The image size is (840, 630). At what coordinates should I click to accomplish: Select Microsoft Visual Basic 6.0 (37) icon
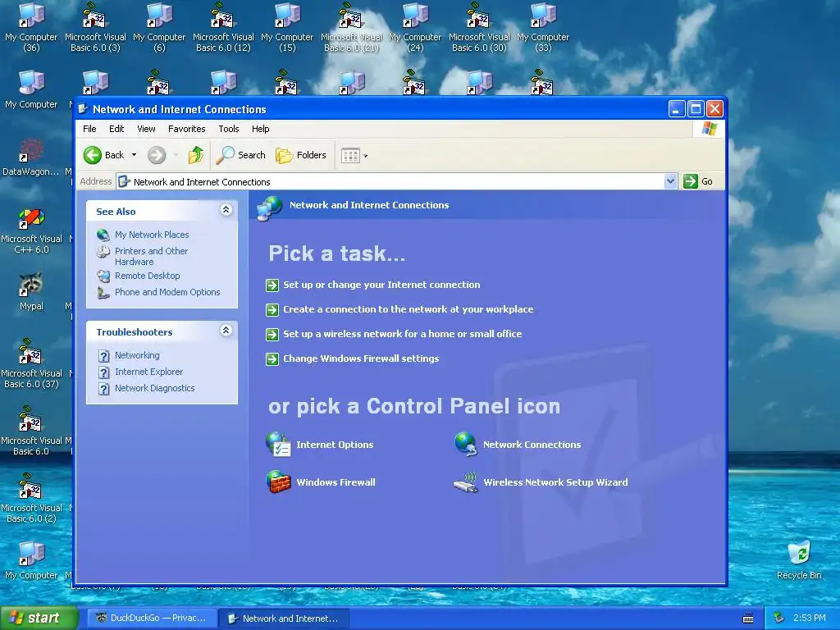pyautogui.click(x=32, y=363)
